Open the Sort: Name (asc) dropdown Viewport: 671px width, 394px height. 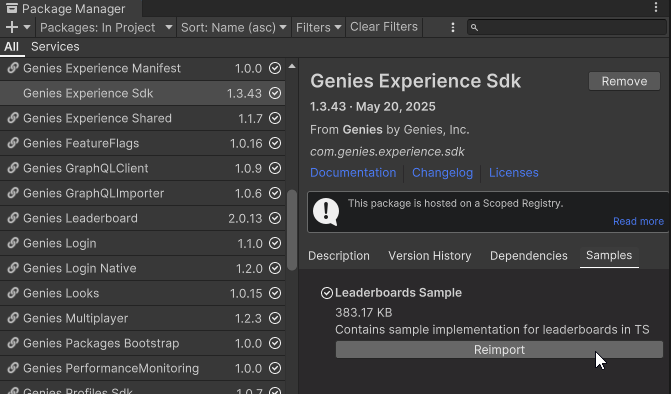point(234,27)
